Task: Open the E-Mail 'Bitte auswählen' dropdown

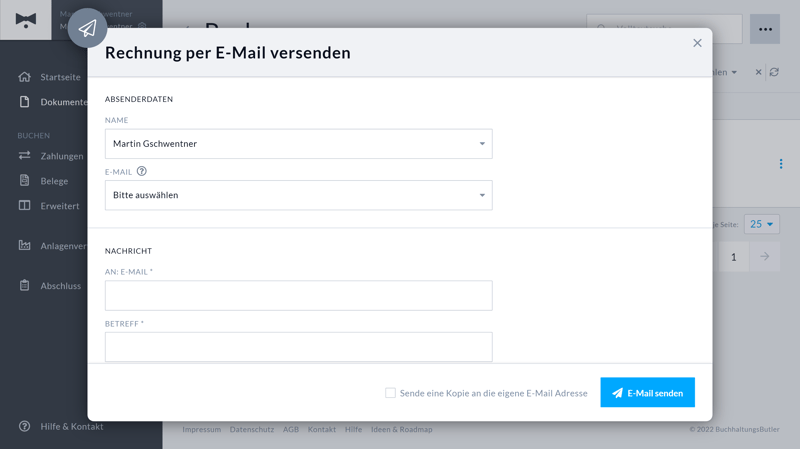Action: (x=298, y=195)
